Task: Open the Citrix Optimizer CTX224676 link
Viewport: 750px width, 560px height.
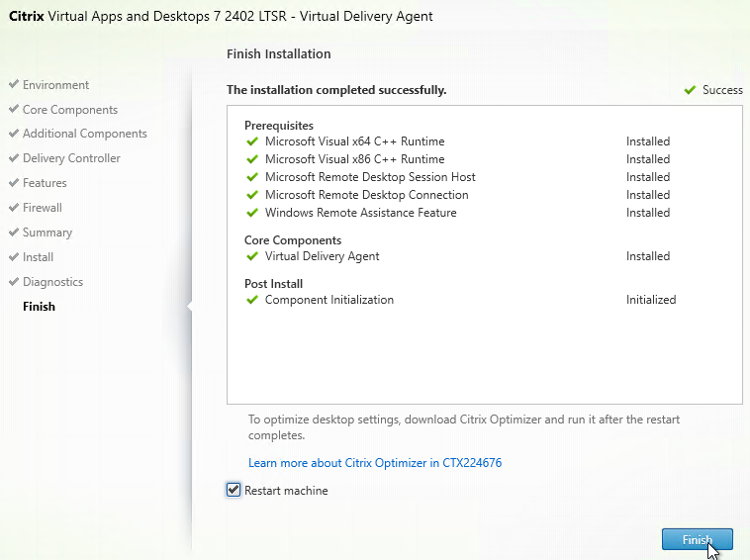Action: point(375,463)
